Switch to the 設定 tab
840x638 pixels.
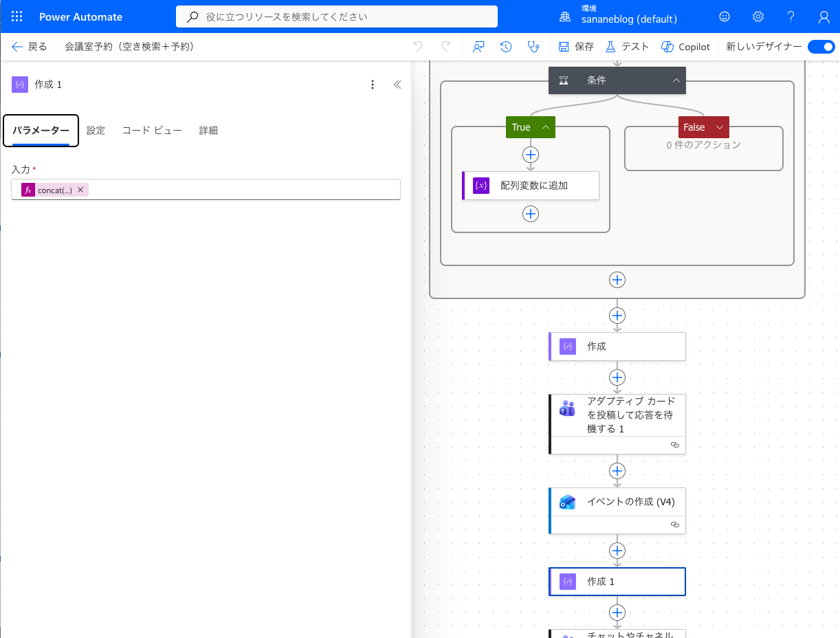96,131
